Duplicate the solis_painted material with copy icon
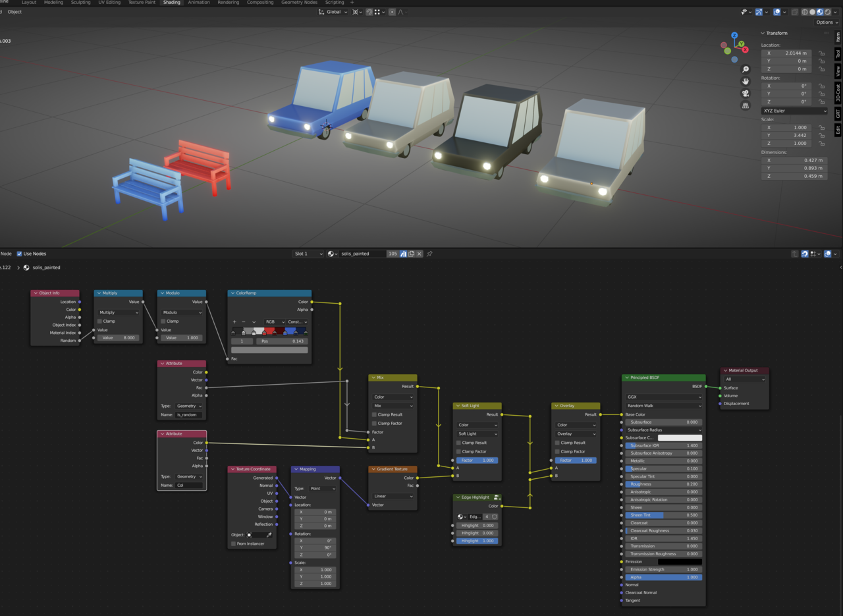 click(x=411, y=254)
